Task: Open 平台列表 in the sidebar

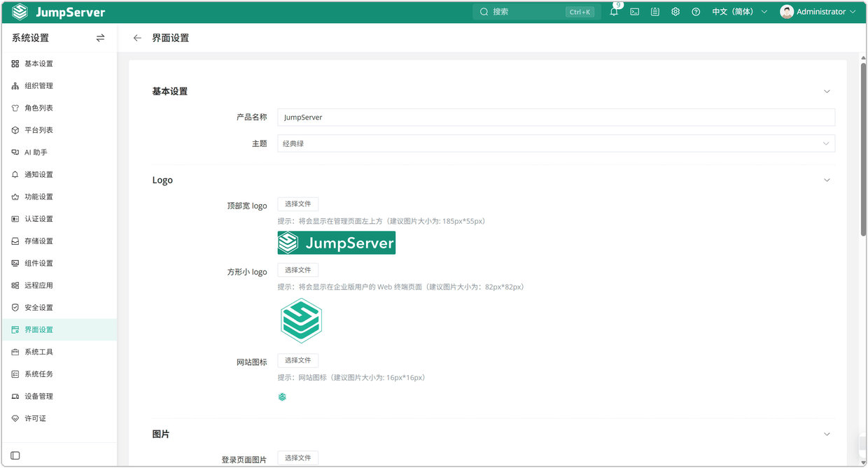Action: pyautogui.click(x=59, y=130)
